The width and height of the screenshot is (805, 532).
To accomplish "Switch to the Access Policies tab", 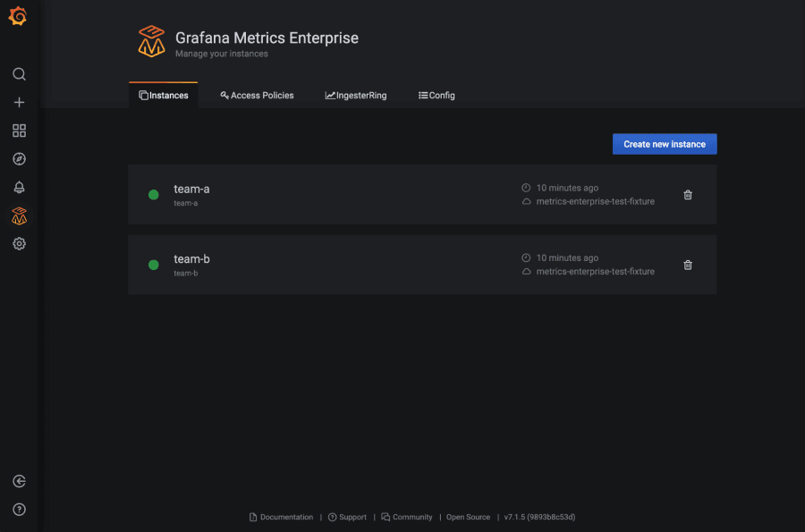I will [x=257, y=96].
